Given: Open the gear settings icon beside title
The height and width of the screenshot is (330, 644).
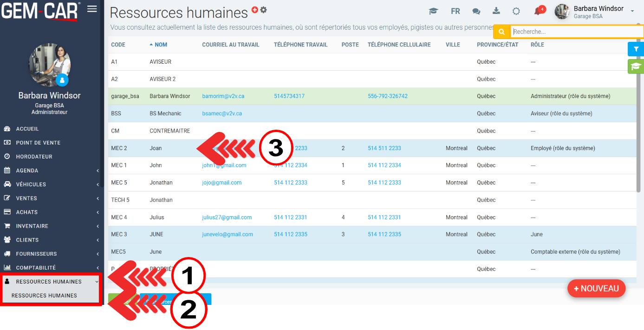Looking at the screenshot, I should [x=263, y=9].
